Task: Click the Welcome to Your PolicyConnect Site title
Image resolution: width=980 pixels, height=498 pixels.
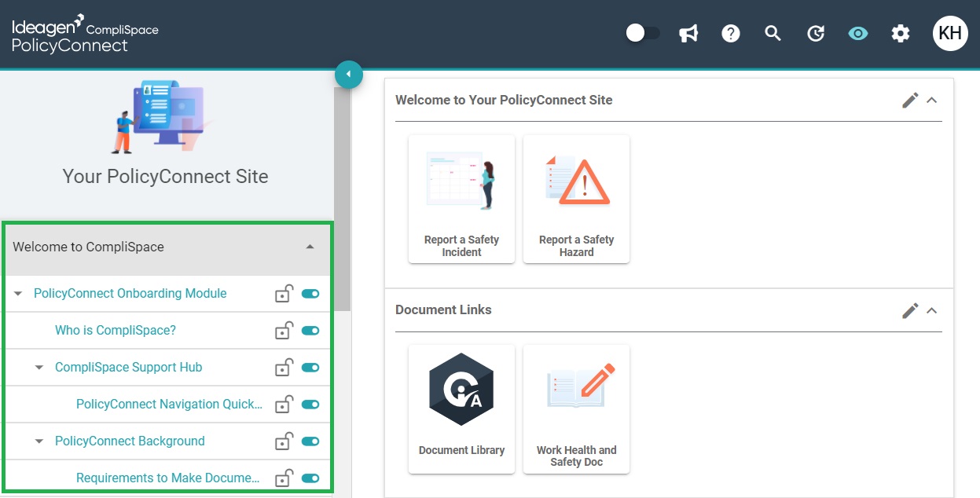Action: click(x=504, y=100)
